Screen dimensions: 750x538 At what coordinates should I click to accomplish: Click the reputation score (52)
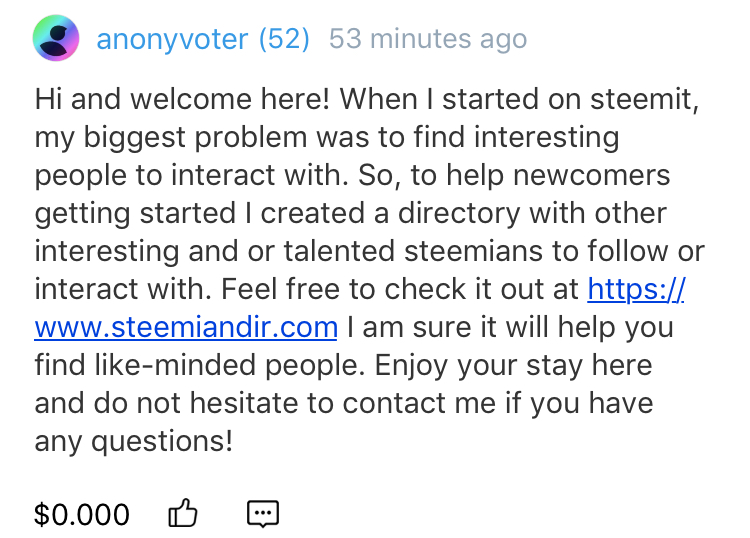pyautogui.click(x=284, y=40)
